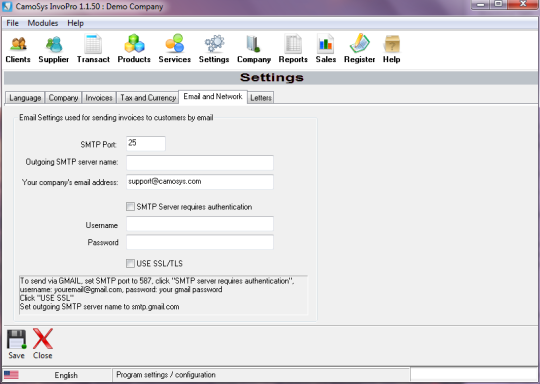Click the company email address field
The height and width of the screenshot is (384, 540).
[200, 182]
